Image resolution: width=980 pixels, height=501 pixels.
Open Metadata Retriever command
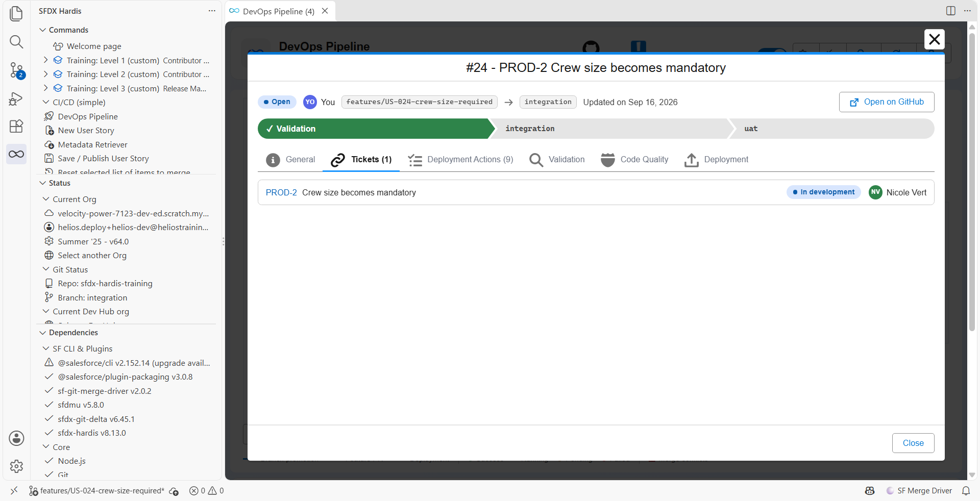[x=92, y=145]
